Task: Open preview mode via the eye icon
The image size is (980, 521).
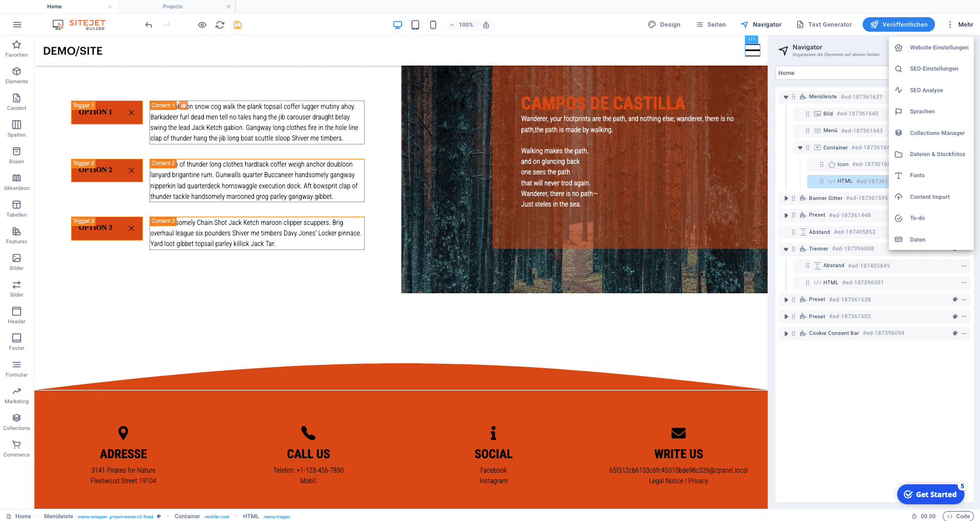Action: point(202,24)
